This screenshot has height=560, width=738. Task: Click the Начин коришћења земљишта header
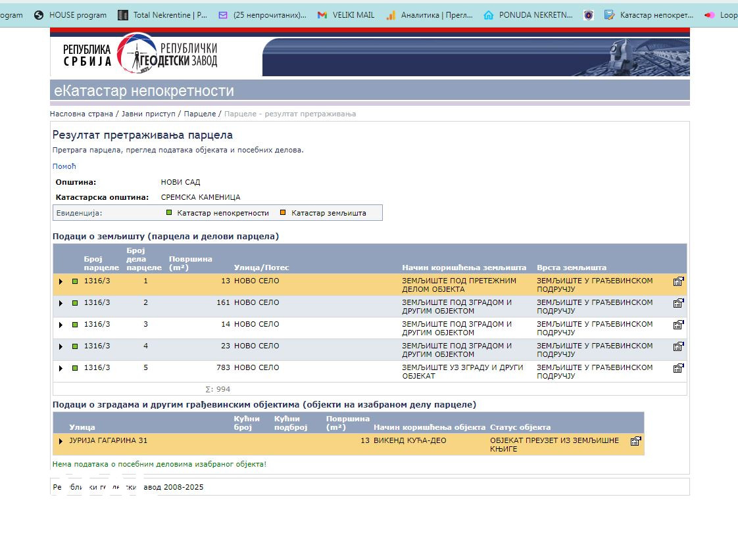(464, 268)
